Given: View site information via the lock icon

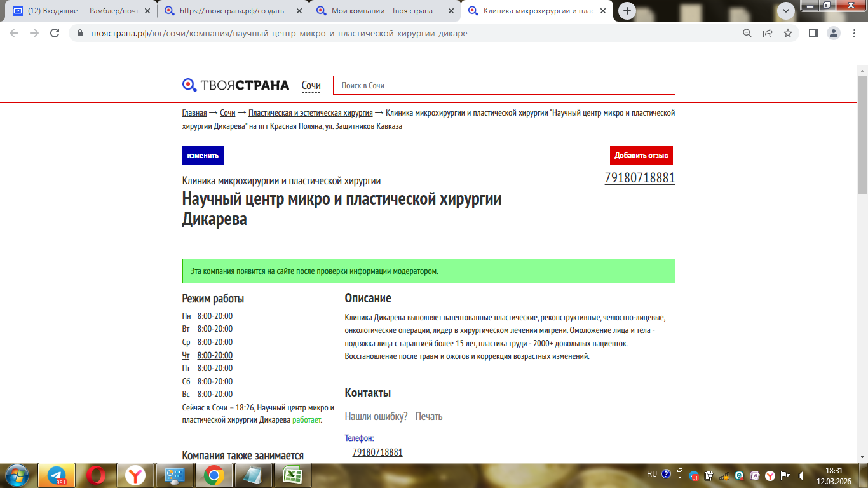Looking at the screenshot, I should (80, 33).
